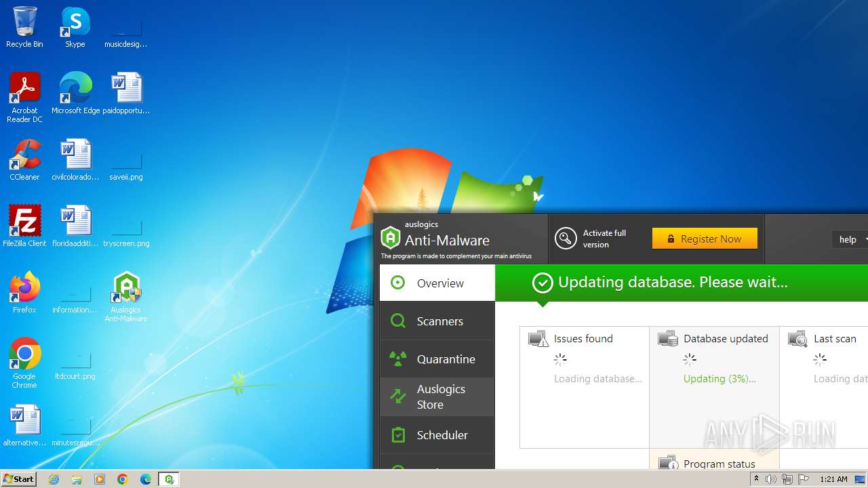Open Windows Media Player from taskbar
Viewport: 868px width, 488px height.
pos(100,479)
